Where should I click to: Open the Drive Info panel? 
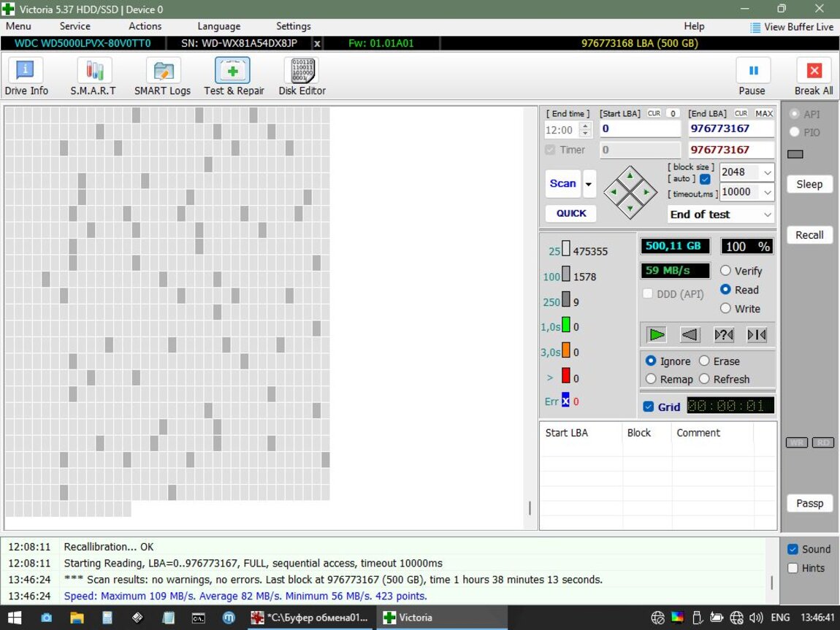pyautogui.click(x=26, y=77)
